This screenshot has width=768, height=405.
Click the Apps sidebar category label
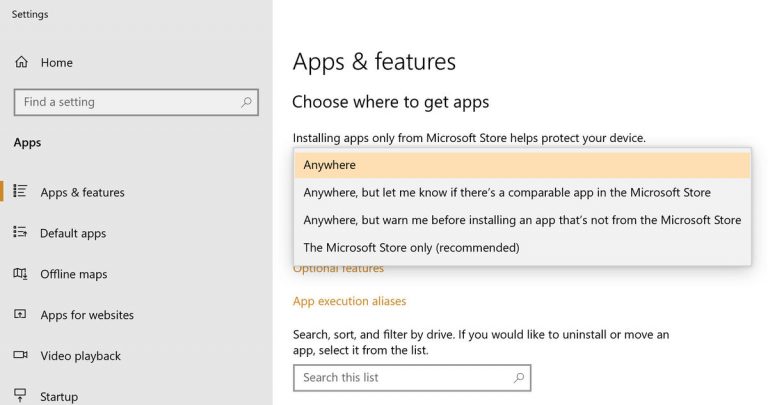pos(27,143)
